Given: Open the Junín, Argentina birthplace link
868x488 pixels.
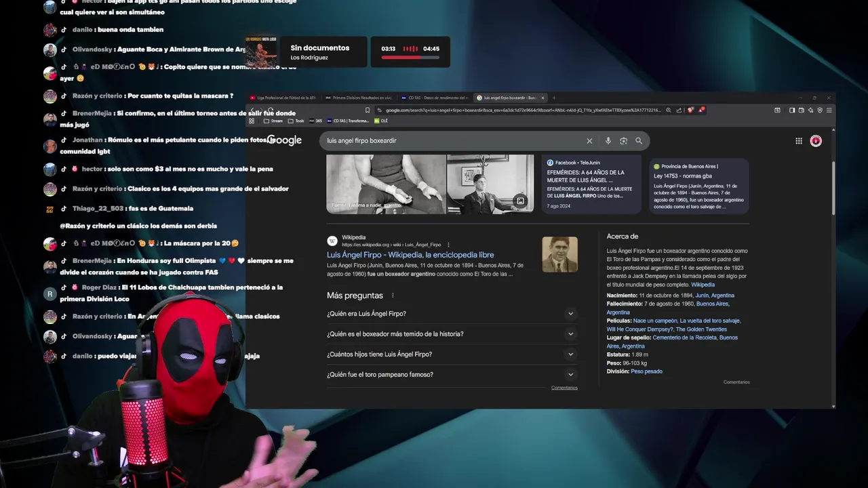Looking at the screenshot, I should pos(715,296).
